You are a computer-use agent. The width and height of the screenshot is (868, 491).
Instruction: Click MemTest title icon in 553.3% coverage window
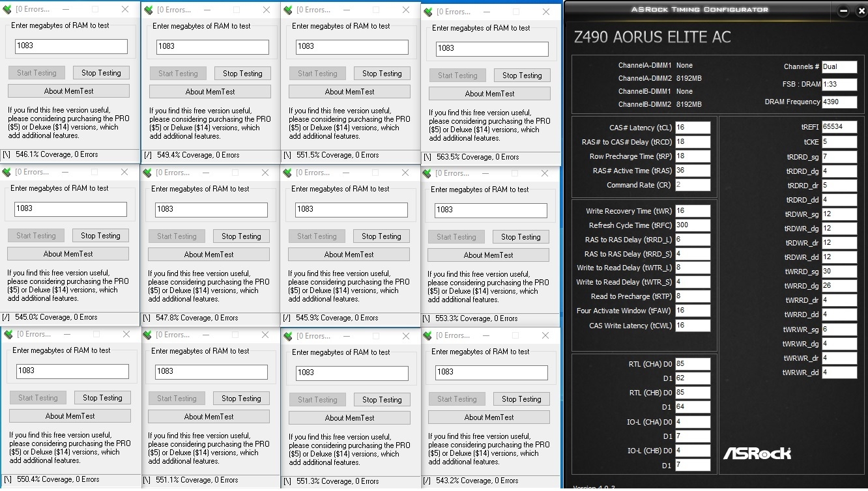(427, 174)
